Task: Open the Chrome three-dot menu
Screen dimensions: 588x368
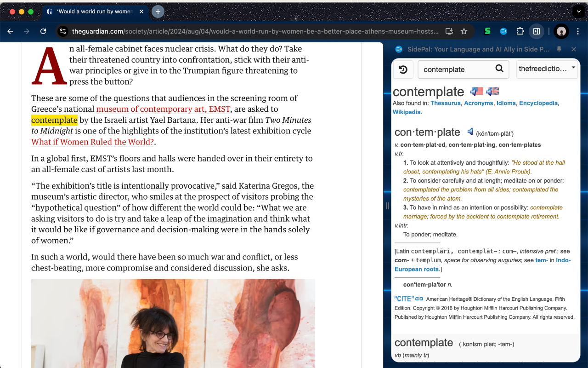Action: [x=578, y=31]
